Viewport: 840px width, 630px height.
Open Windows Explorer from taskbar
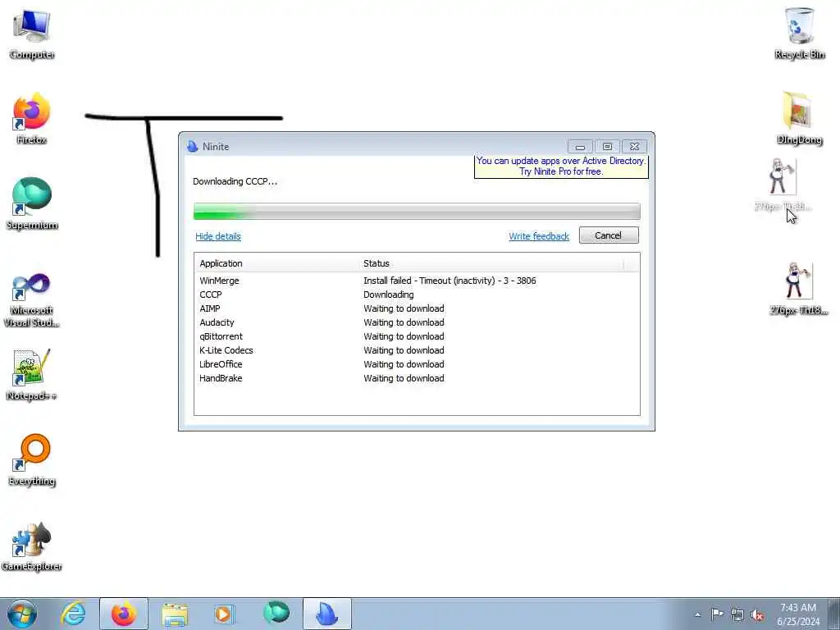pyautogui.click(x=175, y=614)
